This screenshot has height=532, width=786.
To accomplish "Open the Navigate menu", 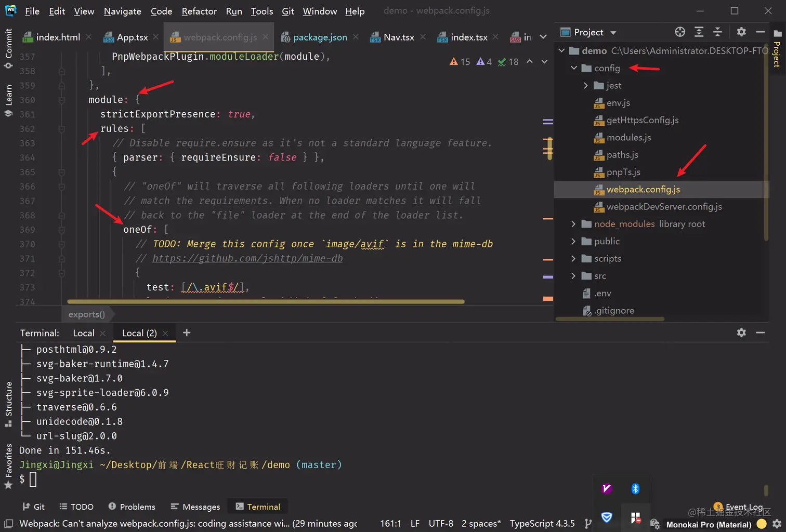I will point(122,11).
